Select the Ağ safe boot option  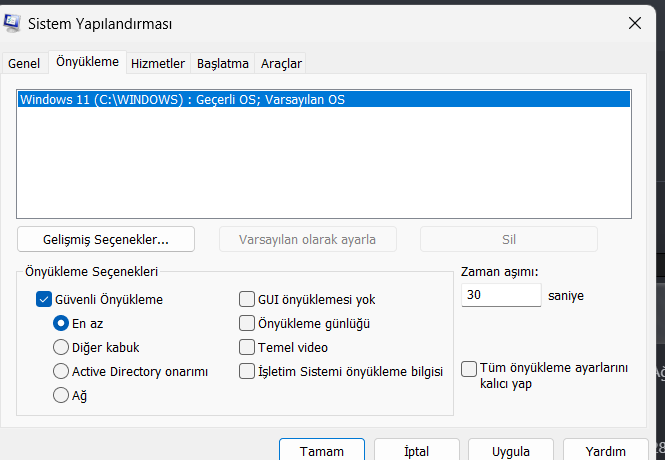(60, 395)
